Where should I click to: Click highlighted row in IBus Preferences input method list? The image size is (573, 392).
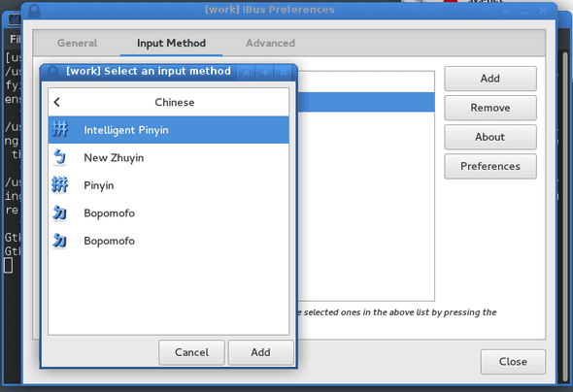click(x=366, y=102)
